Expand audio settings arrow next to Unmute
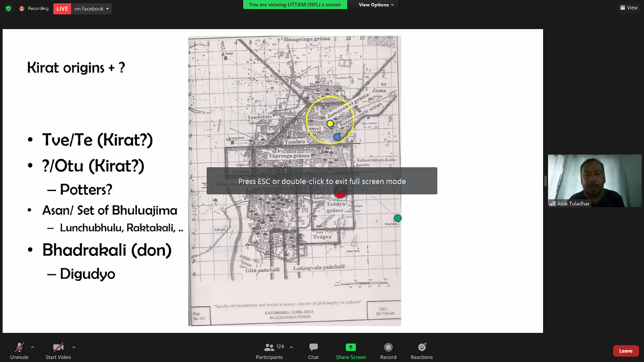The image size is (644, 362). 33,347
